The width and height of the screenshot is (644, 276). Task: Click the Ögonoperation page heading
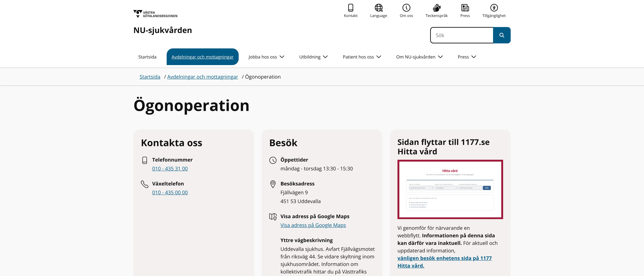[191, 105]
